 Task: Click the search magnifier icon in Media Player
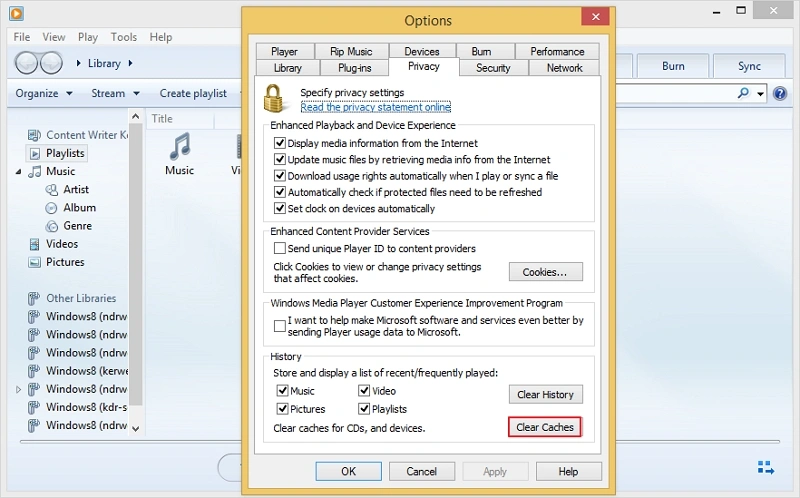[x=743, y=93]
